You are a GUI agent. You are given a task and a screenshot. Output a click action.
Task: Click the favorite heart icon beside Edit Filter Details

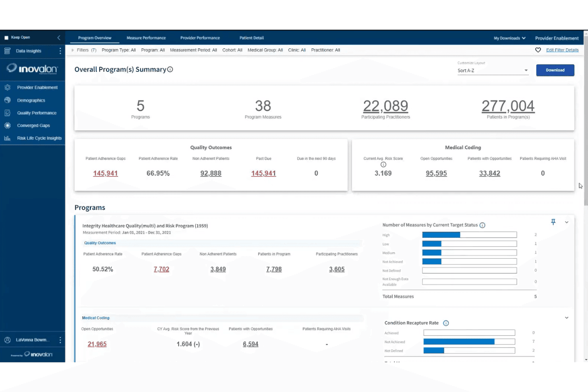[x=538, y=50]
